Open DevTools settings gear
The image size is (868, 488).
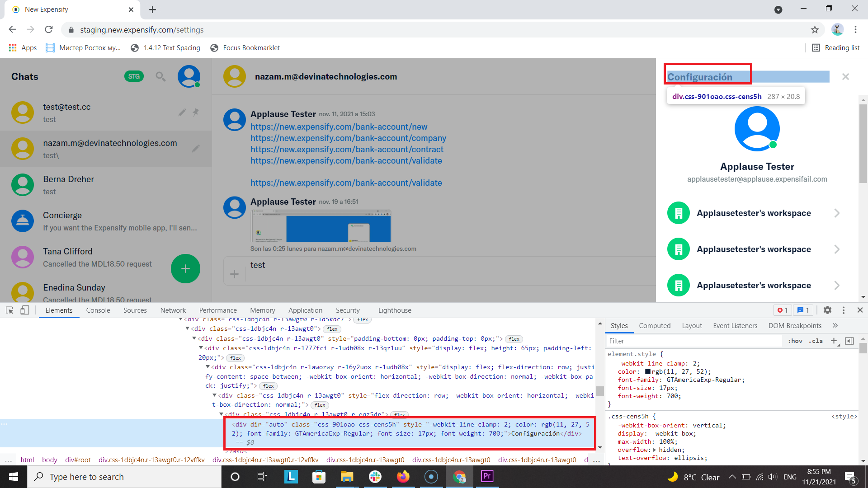[827, 310]
